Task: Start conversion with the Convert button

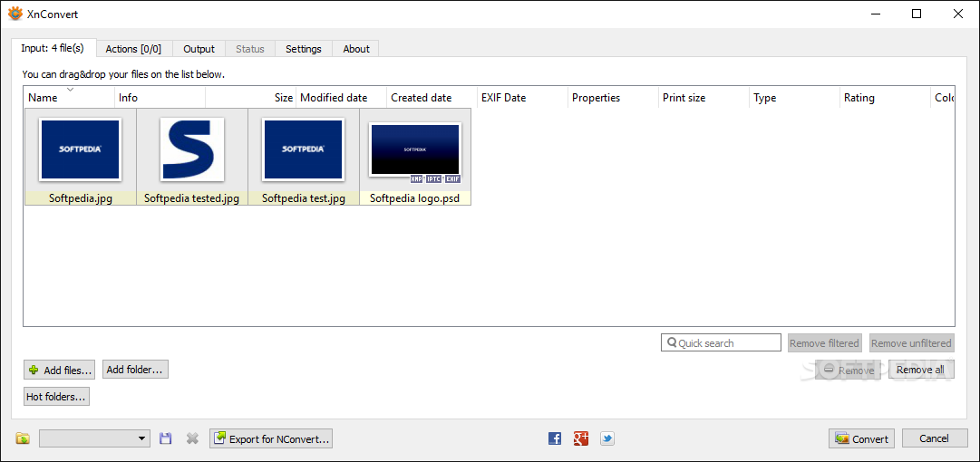Action: click(x=862, y=438)
